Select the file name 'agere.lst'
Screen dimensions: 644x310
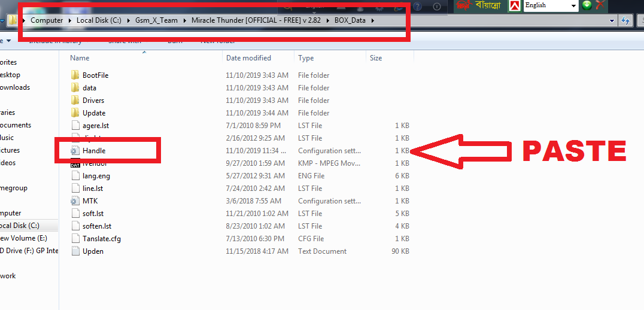pos(96,125)
